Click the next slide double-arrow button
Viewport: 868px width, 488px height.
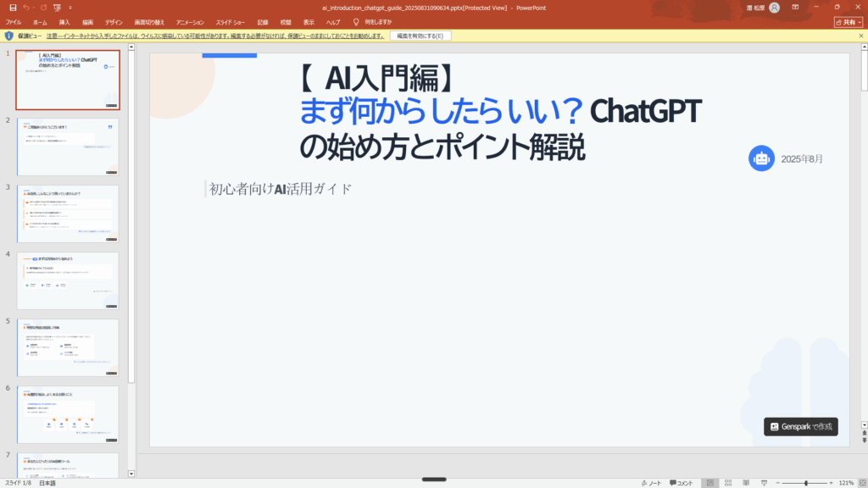point(864,441)
